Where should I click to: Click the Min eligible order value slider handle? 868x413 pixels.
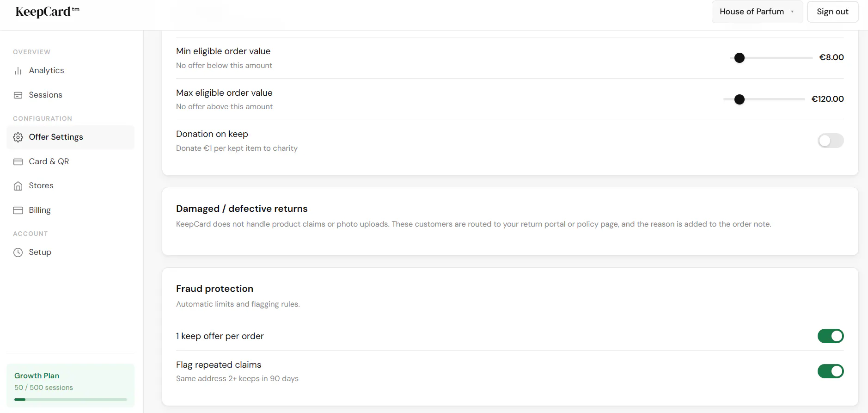pos(740,58)
